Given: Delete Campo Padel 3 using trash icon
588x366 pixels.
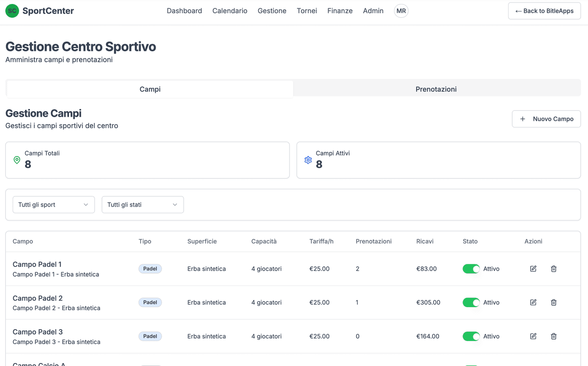Looking at the screenshot, I should pyautogui.click(x=554, y=337).
